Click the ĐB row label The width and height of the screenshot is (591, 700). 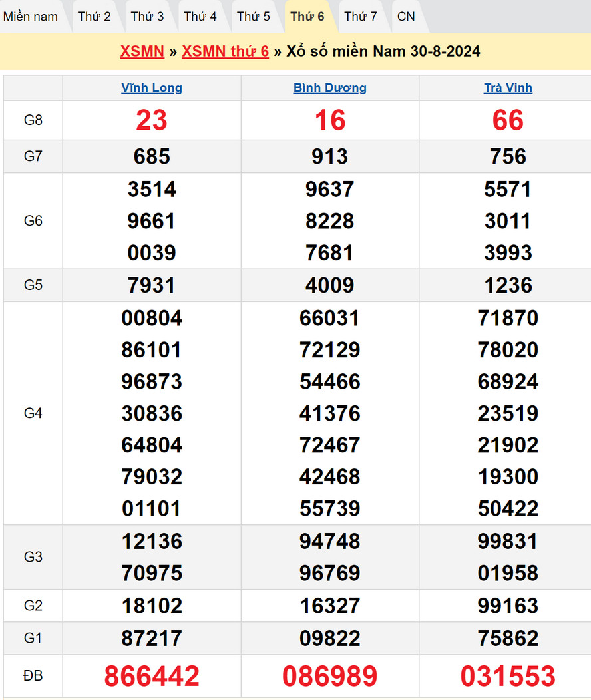33,676
